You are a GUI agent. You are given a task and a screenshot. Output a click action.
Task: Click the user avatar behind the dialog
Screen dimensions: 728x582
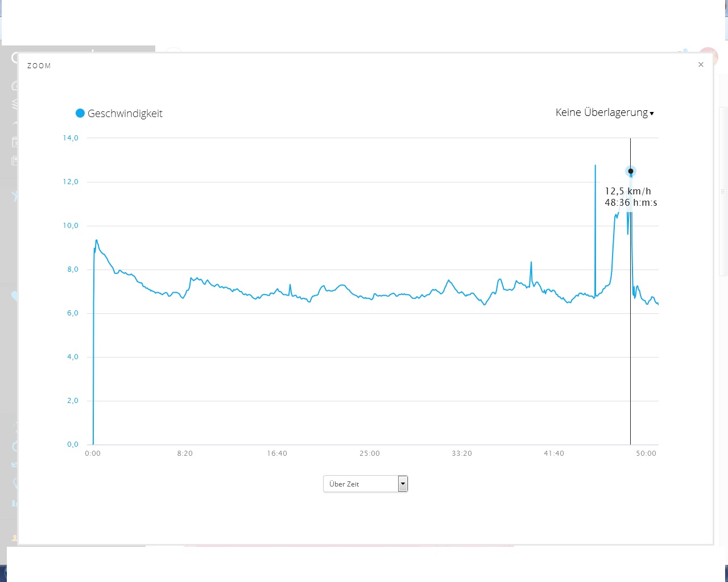[x=709, y=55]
